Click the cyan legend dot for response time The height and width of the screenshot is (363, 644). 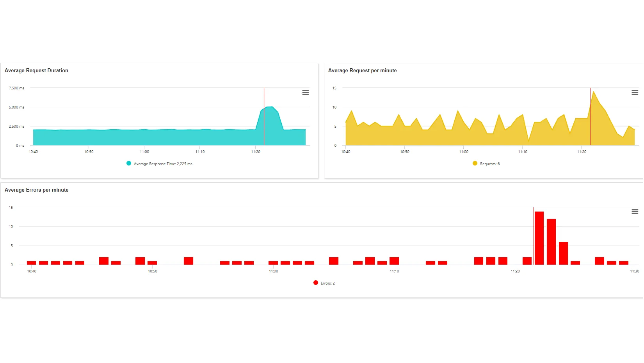[128, 163]
